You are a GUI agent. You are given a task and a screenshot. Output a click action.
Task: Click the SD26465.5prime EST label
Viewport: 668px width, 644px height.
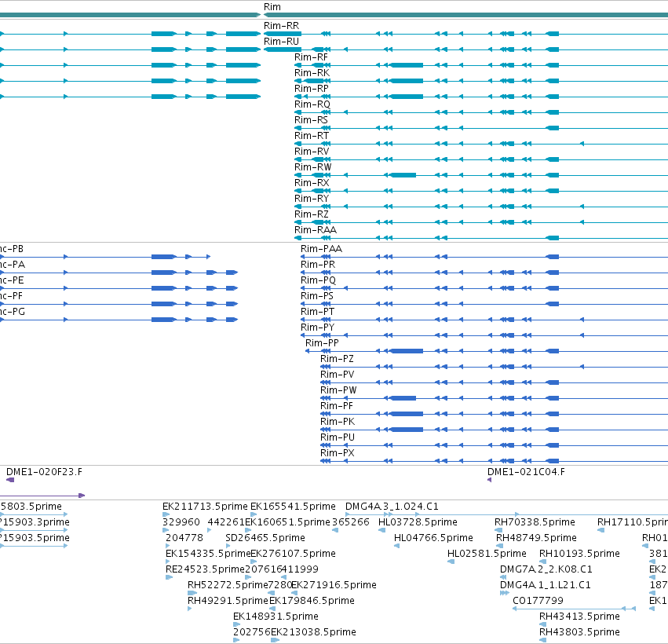pyautogui.click(x=265, y=538)
